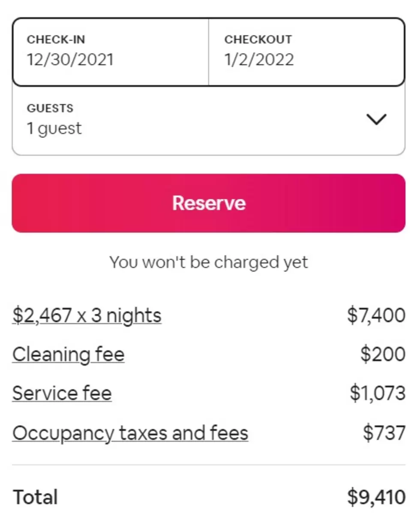Open the $2,467 x 3 nights price breakdown
Image resolution: width=420 pixels, height=525 pixels.
[87, 316]
